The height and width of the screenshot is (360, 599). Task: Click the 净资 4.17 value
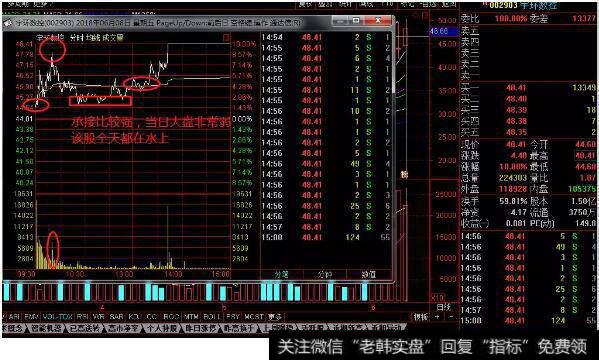pos(518,212)
